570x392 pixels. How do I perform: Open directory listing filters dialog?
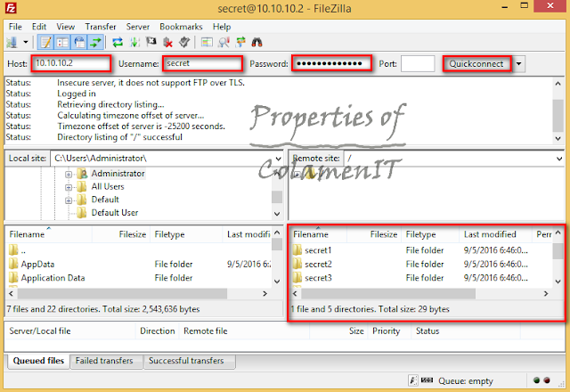click(207, 43)
